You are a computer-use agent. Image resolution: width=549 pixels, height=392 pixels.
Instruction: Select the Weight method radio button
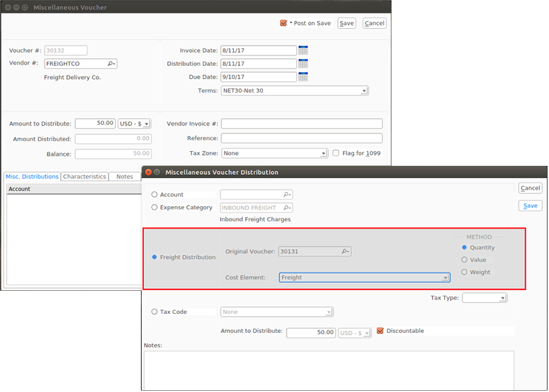[x=464, y=272]
